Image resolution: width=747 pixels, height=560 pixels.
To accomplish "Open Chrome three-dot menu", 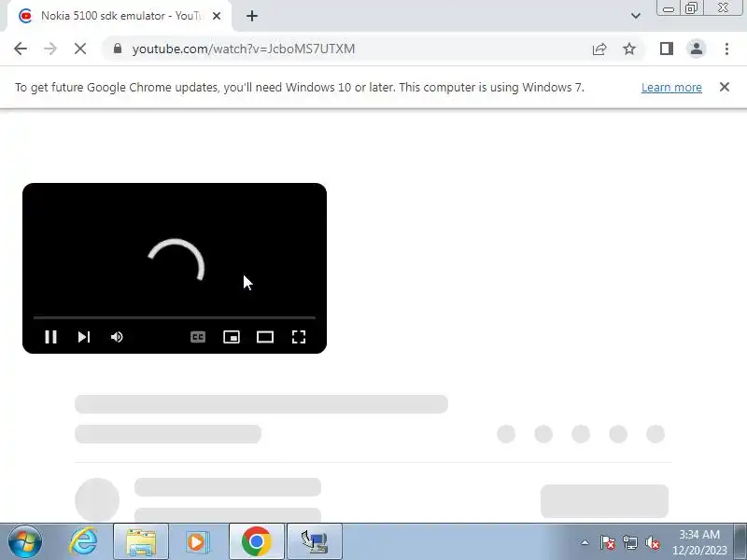I will [726, 49].
